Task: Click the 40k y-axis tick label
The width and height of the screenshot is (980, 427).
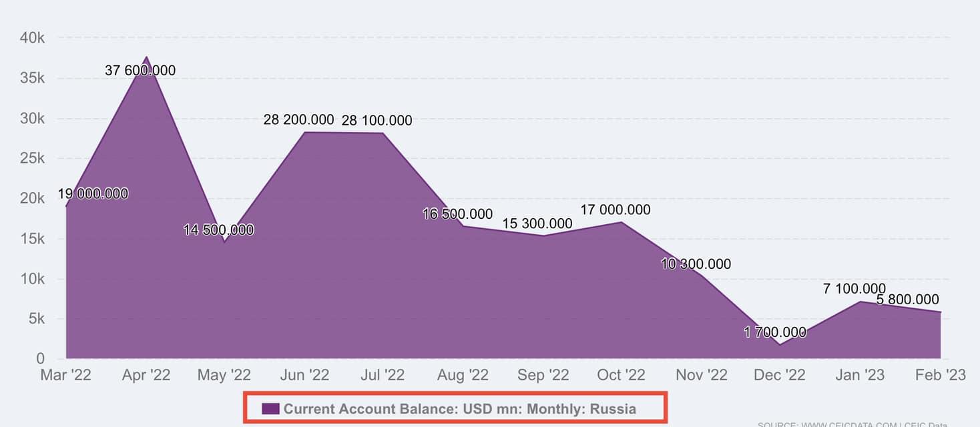Action: (32, 39)
